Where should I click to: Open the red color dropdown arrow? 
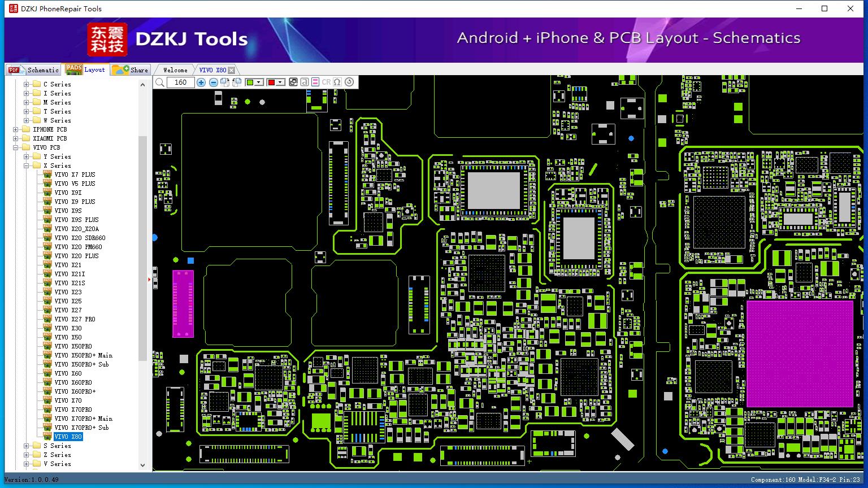(x=280, y=82)
